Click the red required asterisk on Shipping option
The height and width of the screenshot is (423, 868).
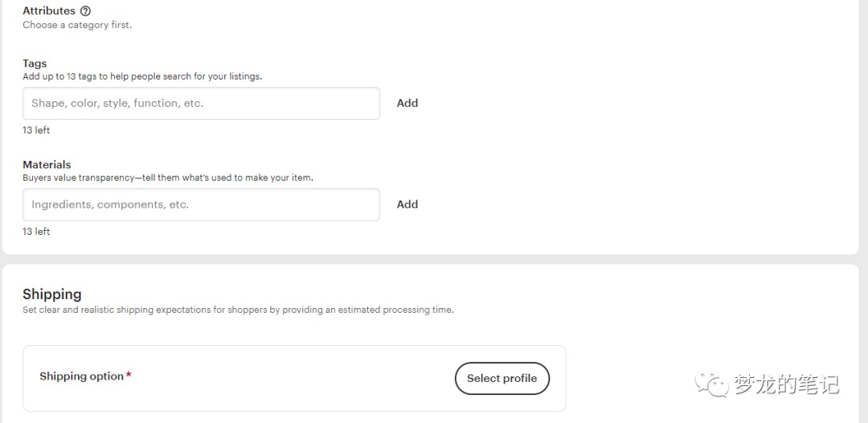[129, 376]
